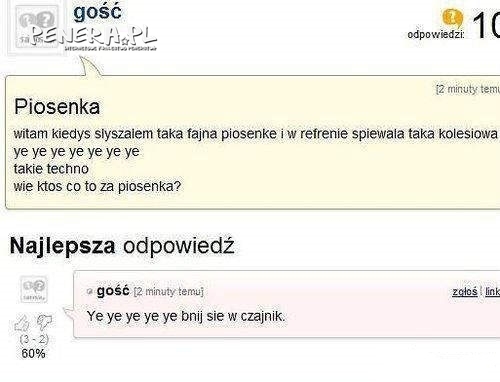Click the Penera.pl watermark logo
The image size is (500, 382).
click(x=94, y=37)
